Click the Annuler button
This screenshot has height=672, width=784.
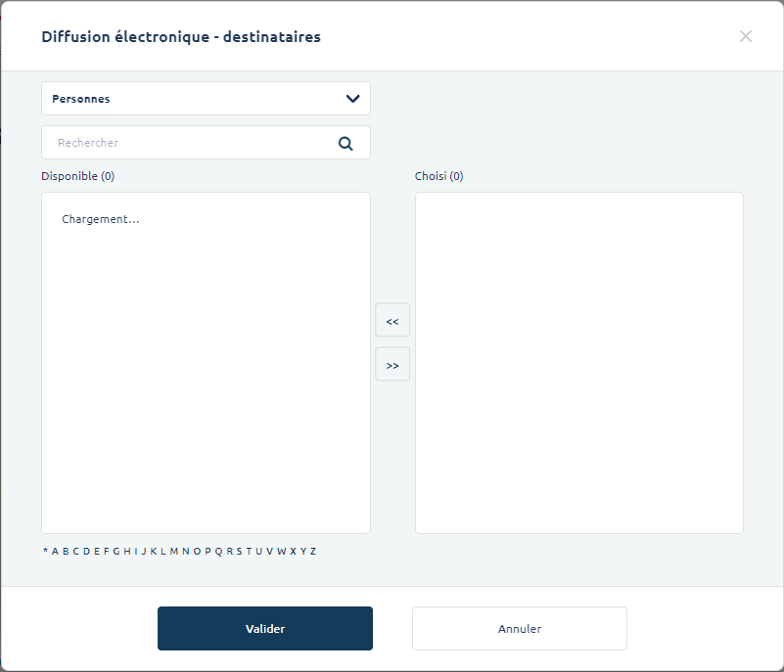tap(520, 629)
